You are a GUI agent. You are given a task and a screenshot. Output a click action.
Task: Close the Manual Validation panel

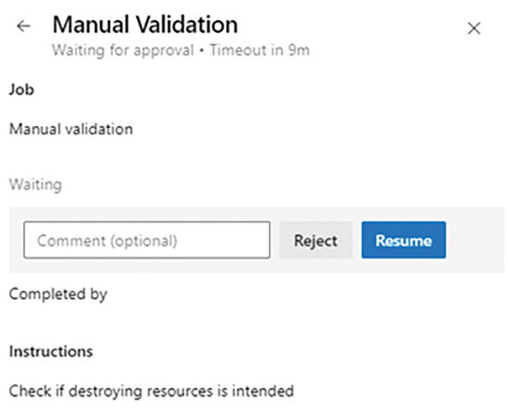click(x=474, y=28)
